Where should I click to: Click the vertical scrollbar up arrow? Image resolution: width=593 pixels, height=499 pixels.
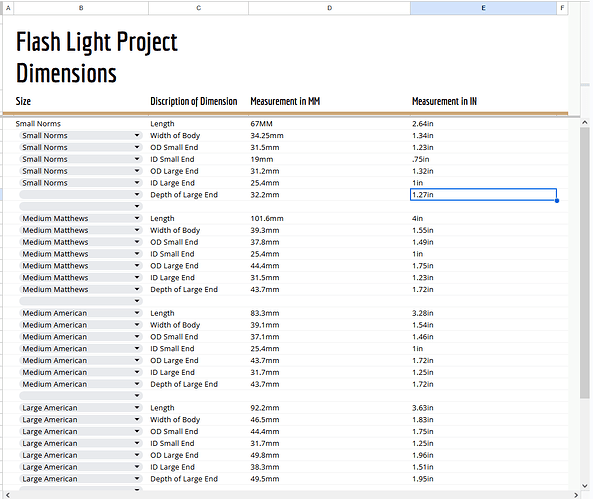tap(585, 122)
